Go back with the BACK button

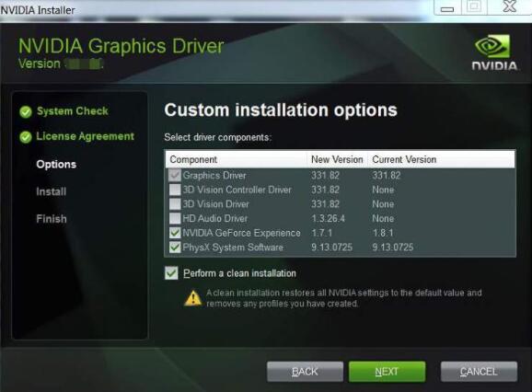click(305, 372)
